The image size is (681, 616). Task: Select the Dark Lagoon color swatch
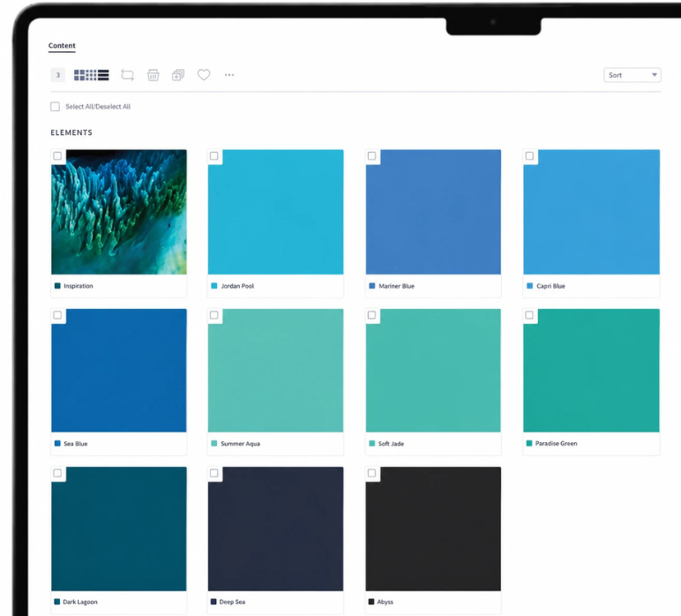119,529
